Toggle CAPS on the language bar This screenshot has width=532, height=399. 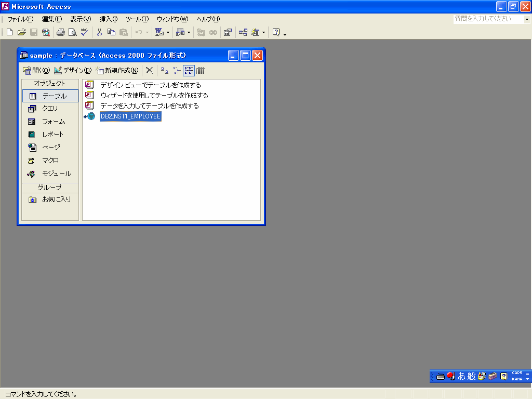[x=517, y=373]
